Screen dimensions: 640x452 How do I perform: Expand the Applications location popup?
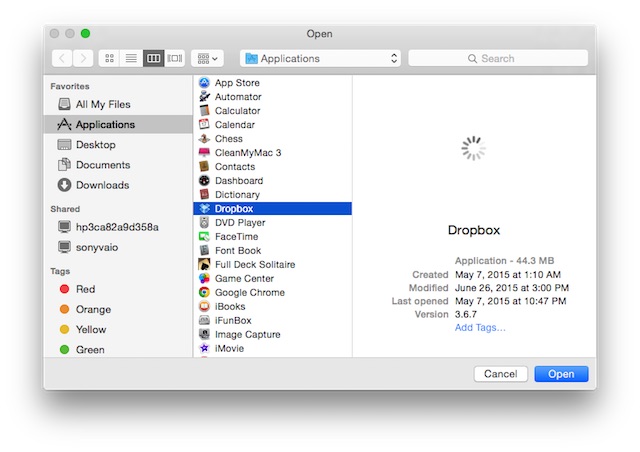[319, 59]
